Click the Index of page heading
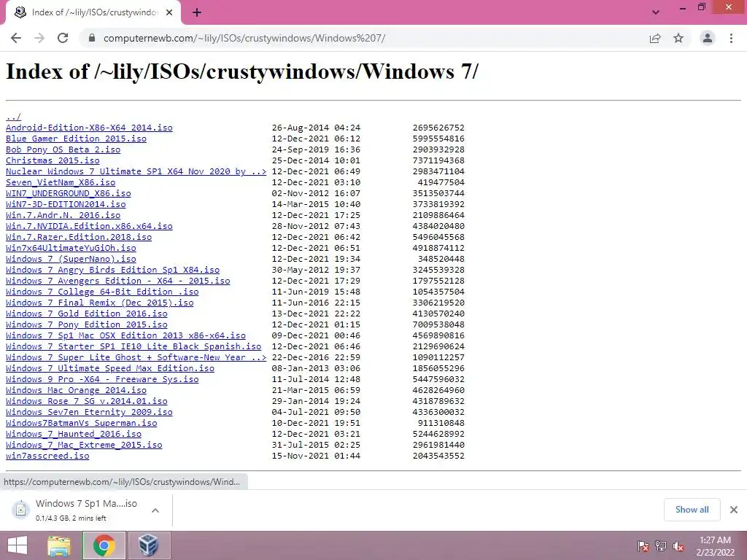 coord(242,72)
